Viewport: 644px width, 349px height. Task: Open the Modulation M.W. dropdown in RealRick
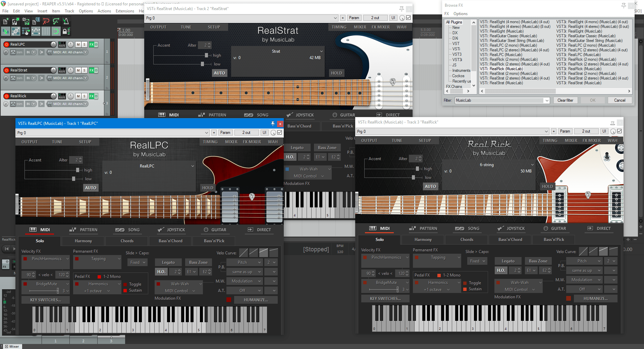point(584,280)
